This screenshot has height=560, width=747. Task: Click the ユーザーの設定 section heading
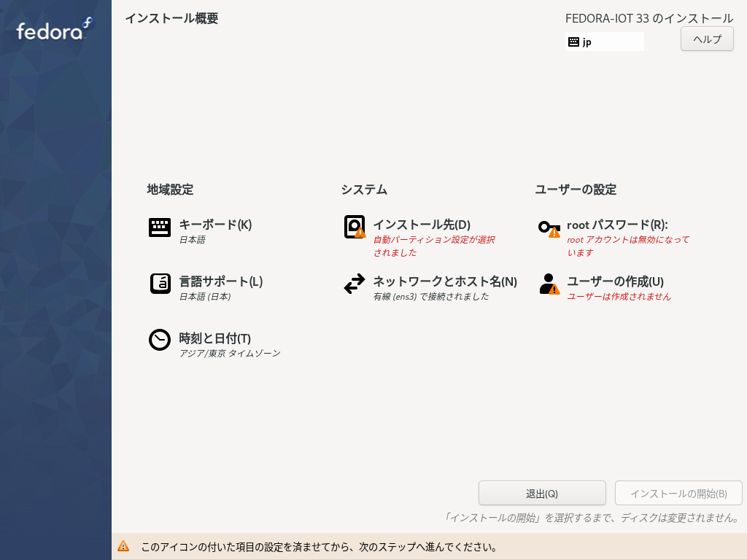click(x=576, y=190)
